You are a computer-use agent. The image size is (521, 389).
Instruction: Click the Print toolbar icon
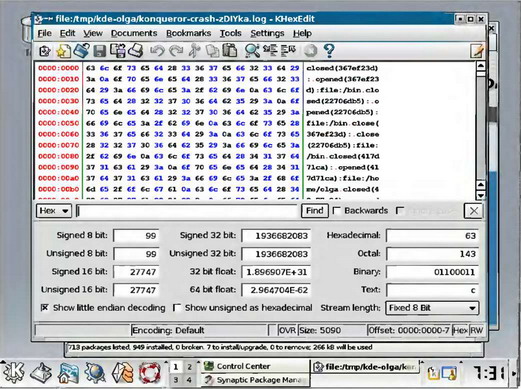point(136,51)
